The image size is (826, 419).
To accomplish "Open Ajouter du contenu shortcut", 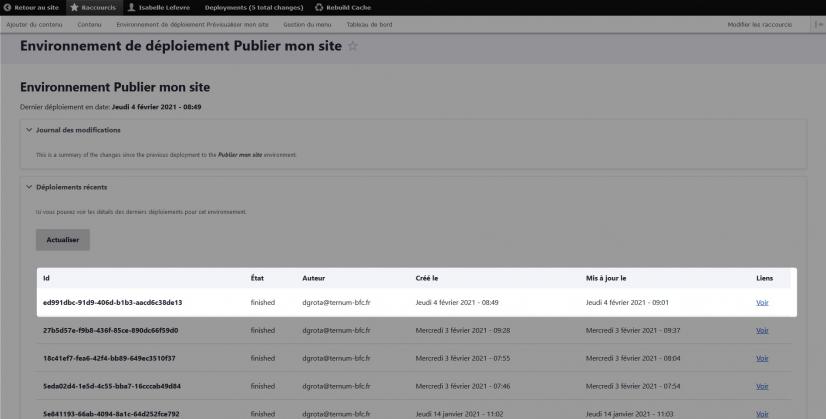I will [x=35, y=24].
